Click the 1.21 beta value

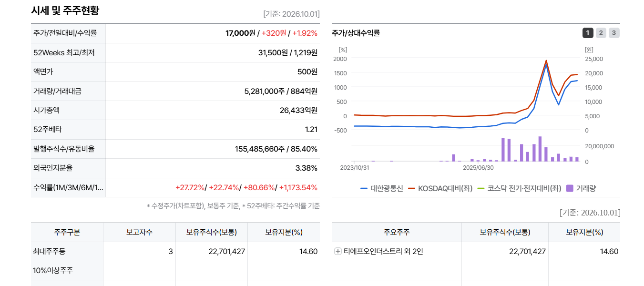pyautogui.click(x=311, y=129)
